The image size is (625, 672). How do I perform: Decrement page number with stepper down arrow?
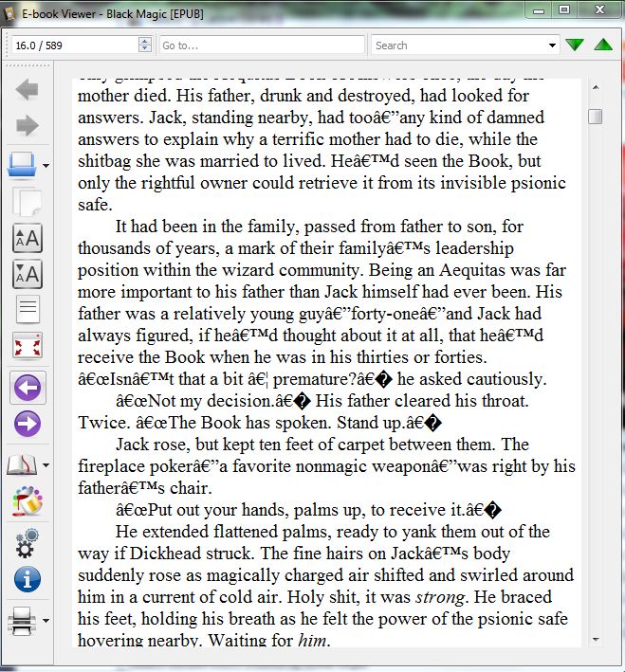click(x=145, y=48)
